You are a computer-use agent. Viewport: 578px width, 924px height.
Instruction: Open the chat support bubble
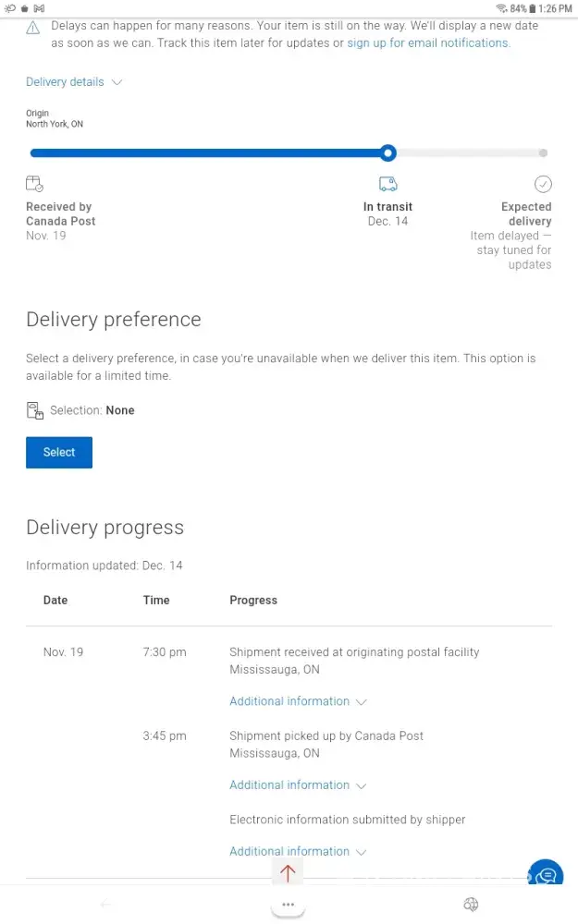(546, 876)
